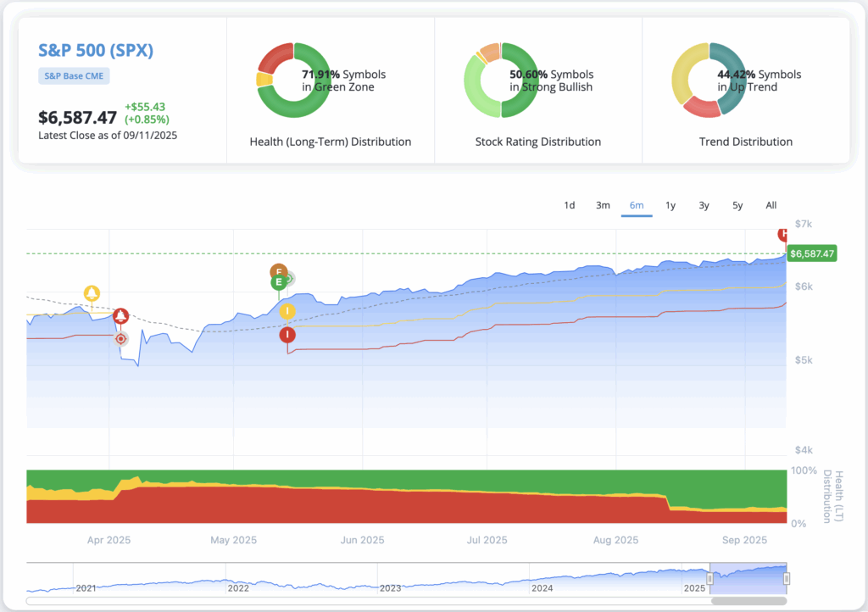Click the green E marker on chart
868x612 pixels.
pos(279,282)
